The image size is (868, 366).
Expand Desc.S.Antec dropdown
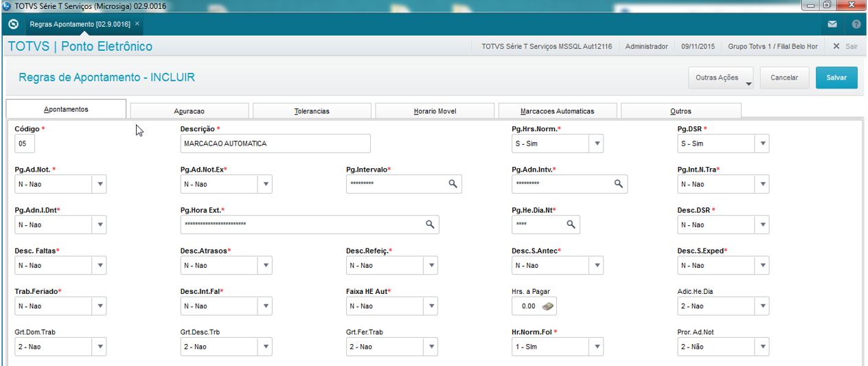pyautogui.click(x=597, y=265)
